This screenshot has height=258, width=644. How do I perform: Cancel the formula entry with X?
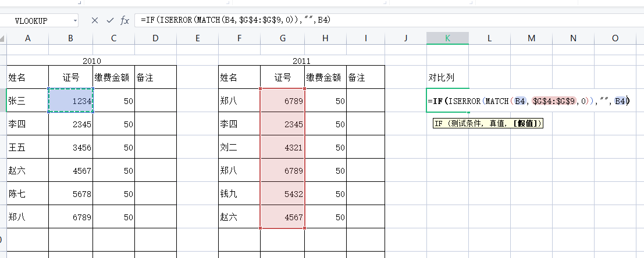tap(95, 20)
